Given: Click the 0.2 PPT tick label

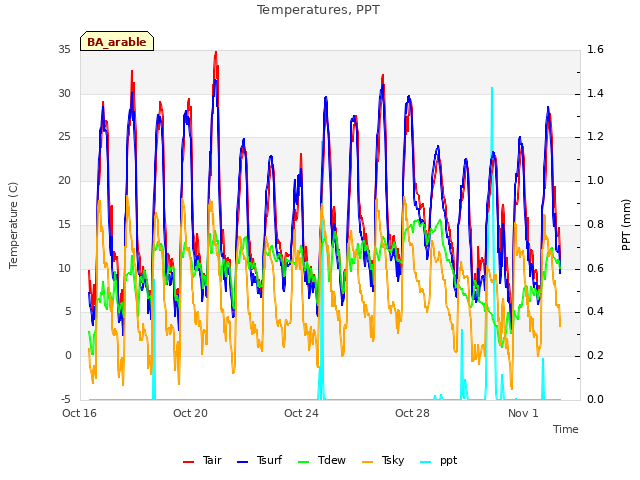Looking at the screenshot, I should pyautogui.click(x=595, y=356).
